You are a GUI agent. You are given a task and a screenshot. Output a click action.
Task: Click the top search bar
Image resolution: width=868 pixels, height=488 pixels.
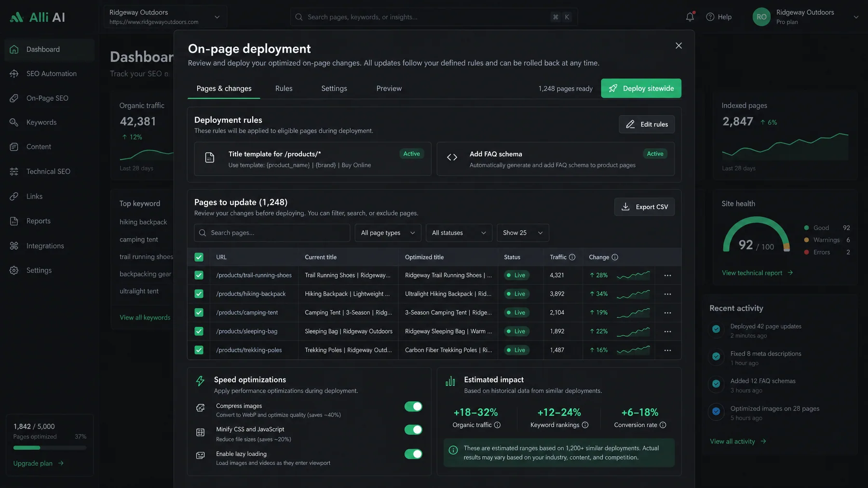[434, 17]
